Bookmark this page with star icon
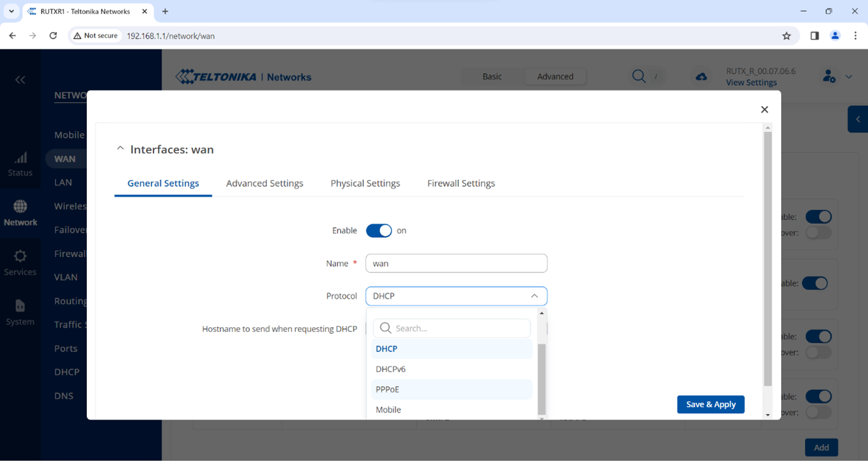868x461 pixels. point(786,36)
